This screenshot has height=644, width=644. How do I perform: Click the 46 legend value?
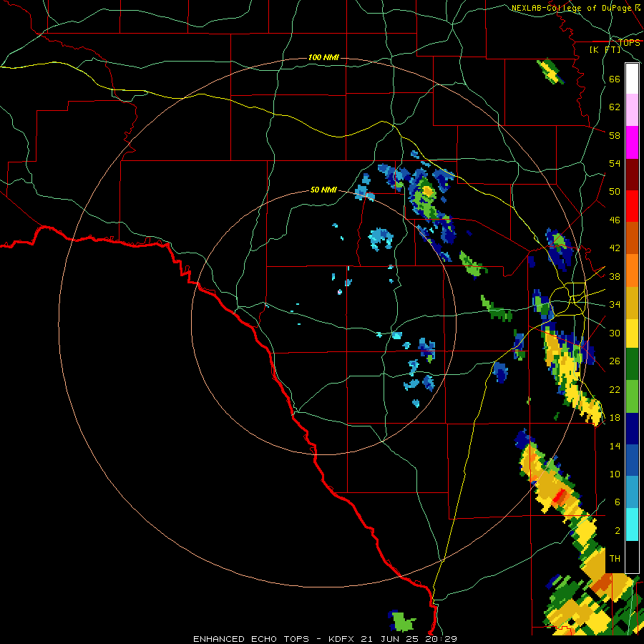(x=615, y=220)
